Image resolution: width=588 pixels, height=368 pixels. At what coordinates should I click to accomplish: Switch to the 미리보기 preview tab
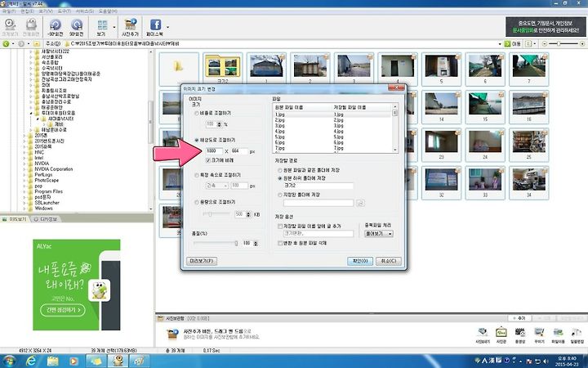click(15, 219)
